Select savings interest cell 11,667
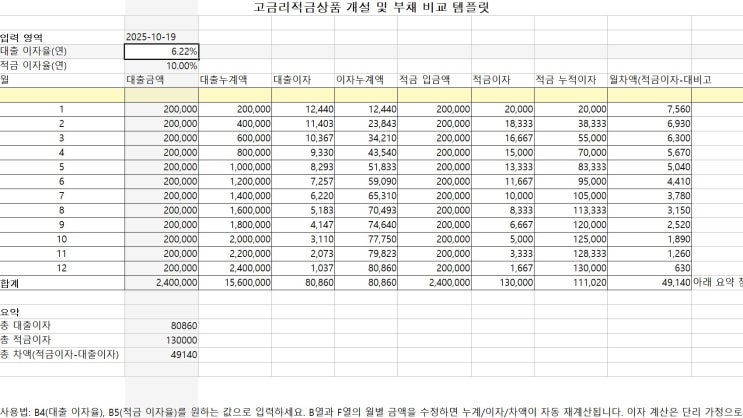The width and height of the screenshot is (743, 418). click(x=503, y=182)
